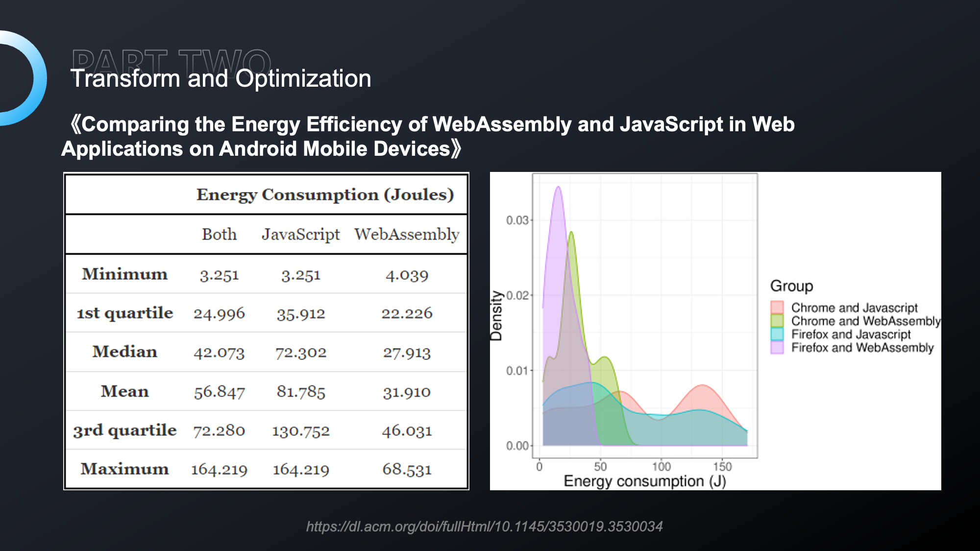Click the Firefox and Javascript legend swatch

777,334
